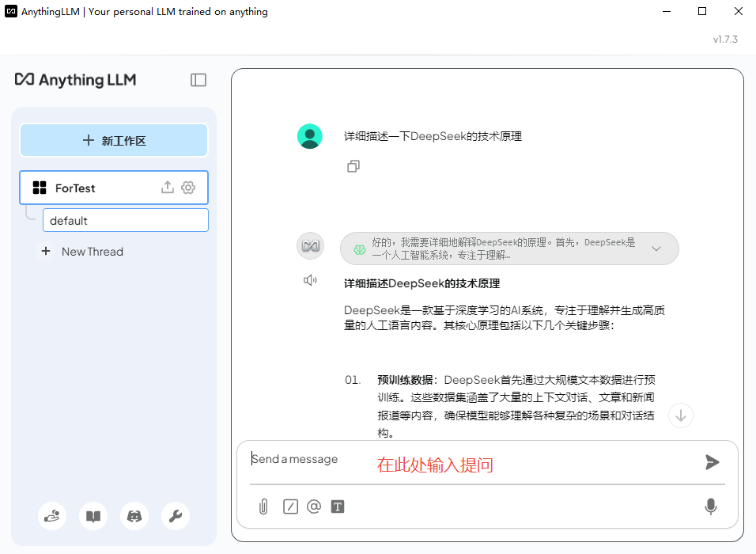The height and width of the screenshot is (554, 756).
Task: Click the title bar app icon
Action: coord(11,11)
